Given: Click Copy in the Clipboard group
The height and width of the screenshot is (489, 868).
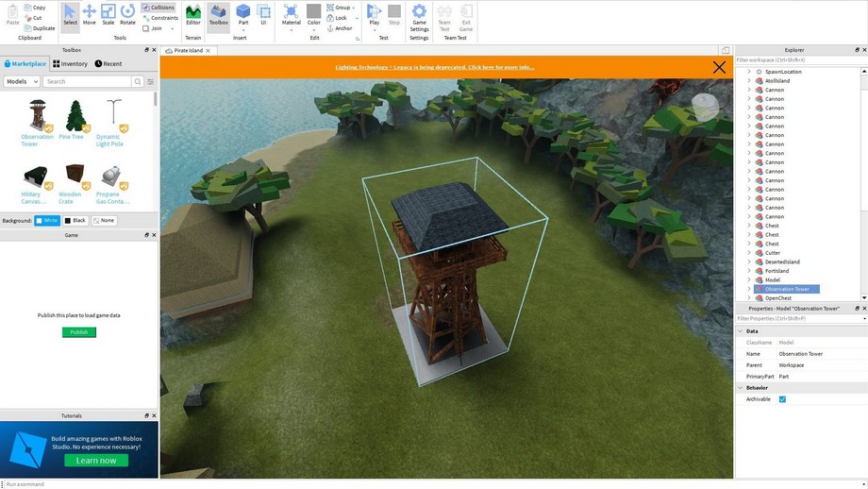Looking at the screenshot, I should 35,8.
